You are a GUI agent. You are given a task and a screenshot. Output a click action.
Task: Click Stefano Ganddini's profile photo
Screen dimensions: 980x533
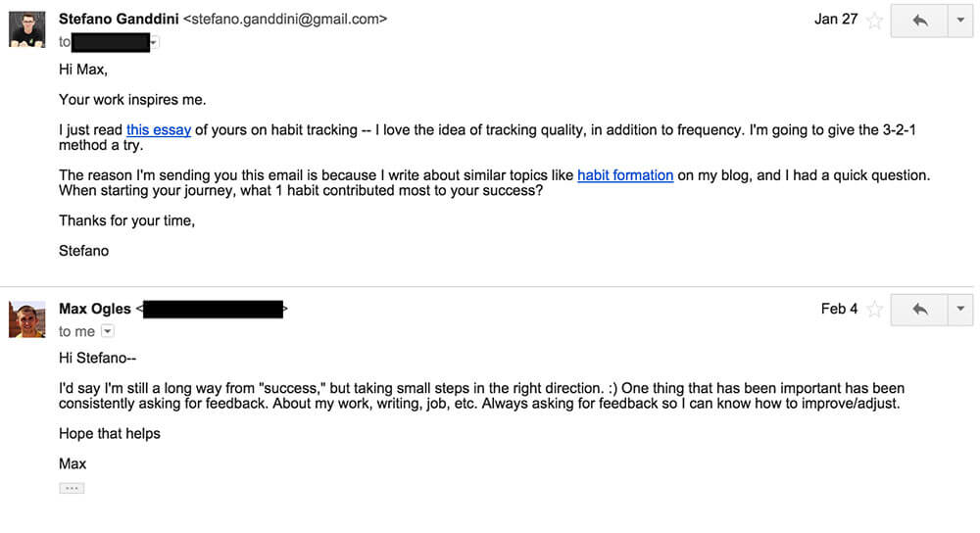click(x=26, y=28)
